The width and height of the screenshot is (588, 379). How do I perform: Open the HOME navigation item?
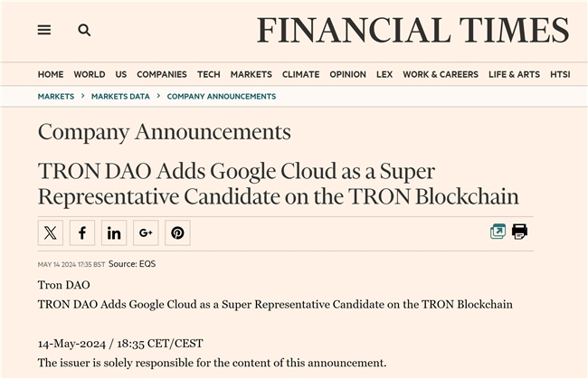click(x=51, y=74)
